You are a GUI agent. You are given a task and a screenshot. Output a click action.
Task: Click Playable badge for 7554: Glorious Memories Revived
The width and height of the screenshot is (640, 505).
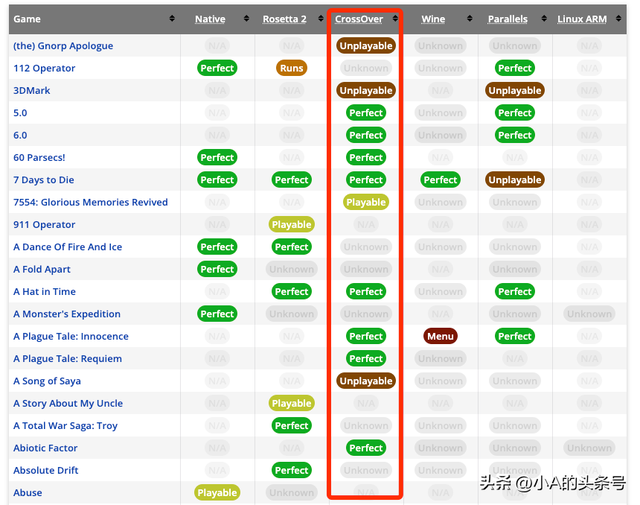(x=366, y=202)
